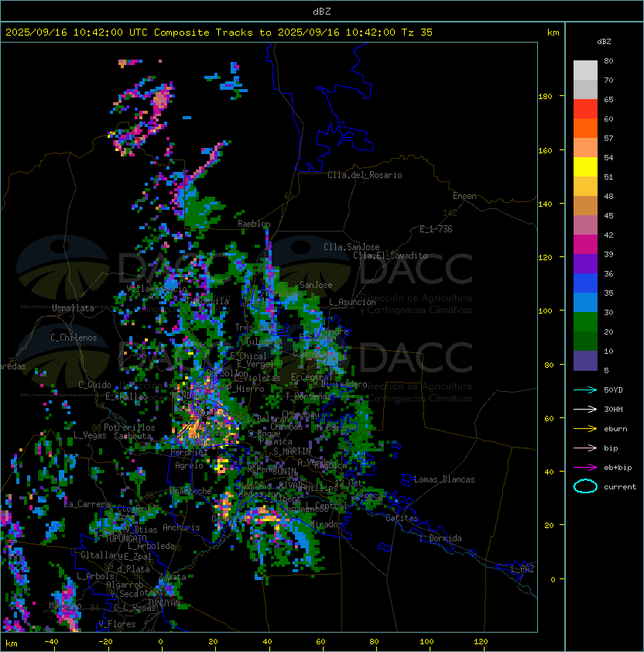Viewport: 644px width, 652px height.
Task: Click the SanJose place label
Action: tap(316, 285)
